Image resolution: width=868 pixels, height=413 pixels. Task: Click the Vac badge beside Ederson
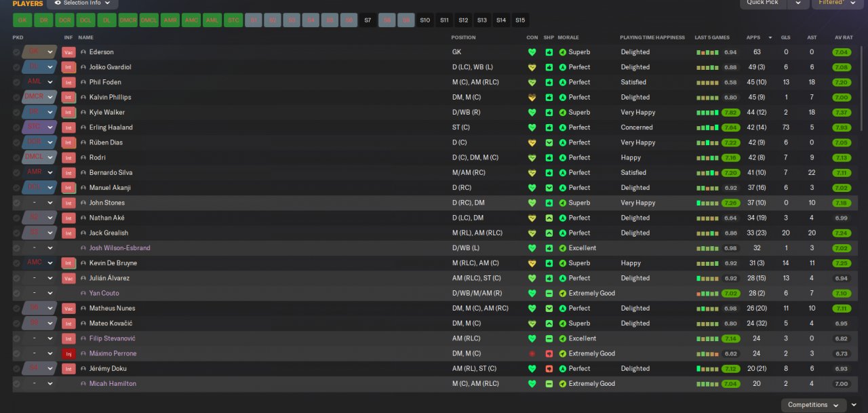pos(68,52)
